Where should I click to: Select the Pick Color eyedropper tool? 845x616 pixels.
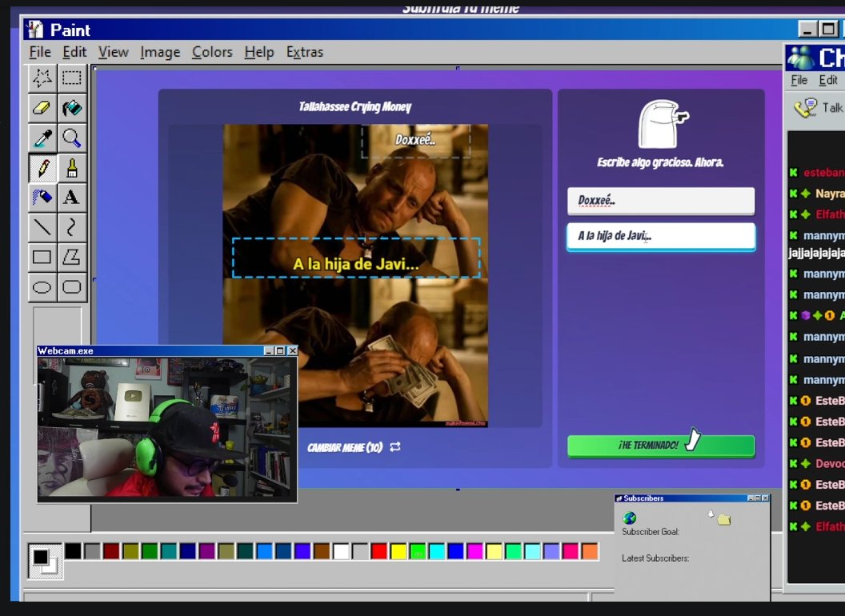coord(42,138)
